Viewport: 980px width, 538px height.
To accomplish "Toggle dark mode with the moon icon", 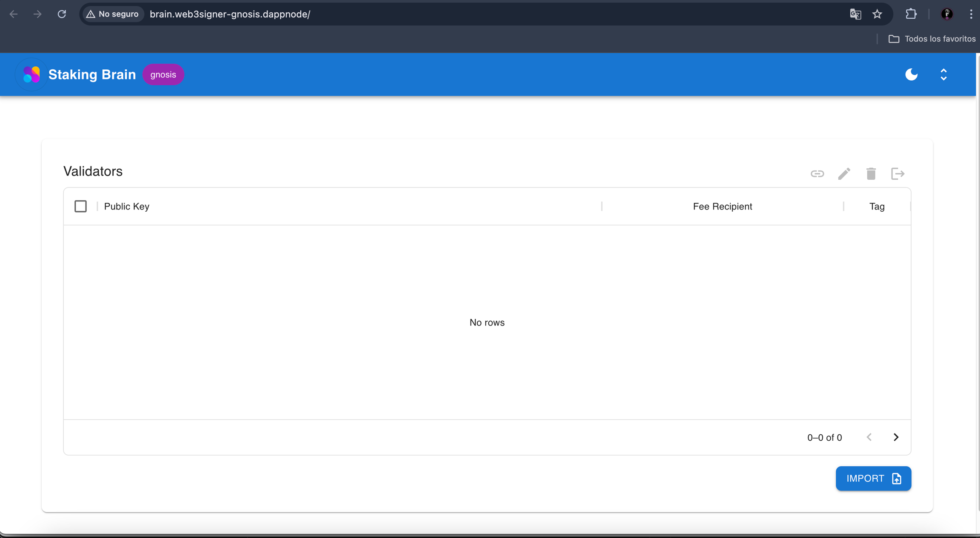I will pos(911,74).
